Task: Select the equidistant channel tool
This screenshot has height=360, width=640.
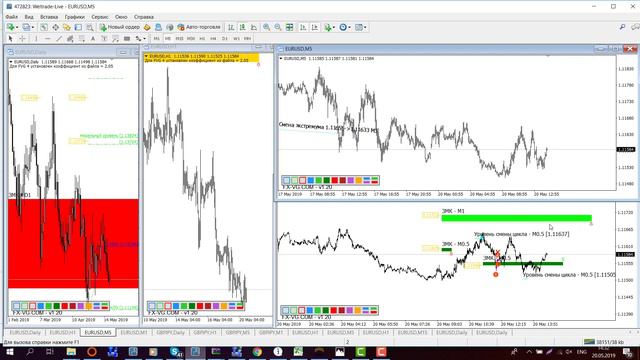Action: (x=70, y=38)
